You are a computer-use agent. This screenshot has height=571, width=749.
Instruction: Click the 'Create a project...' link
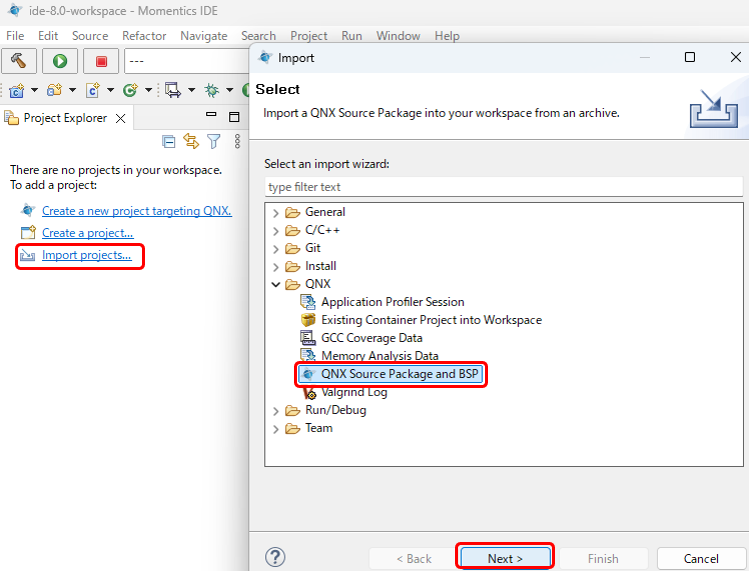(x=87, y=233)
